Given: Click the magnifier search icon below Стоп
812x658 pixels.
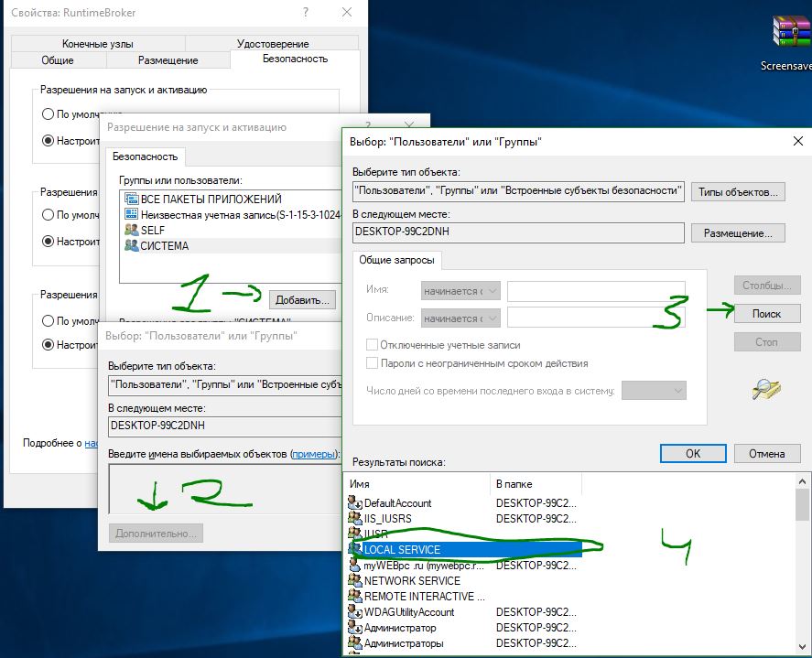Looking at the screenshot, I should click(766, 389).
